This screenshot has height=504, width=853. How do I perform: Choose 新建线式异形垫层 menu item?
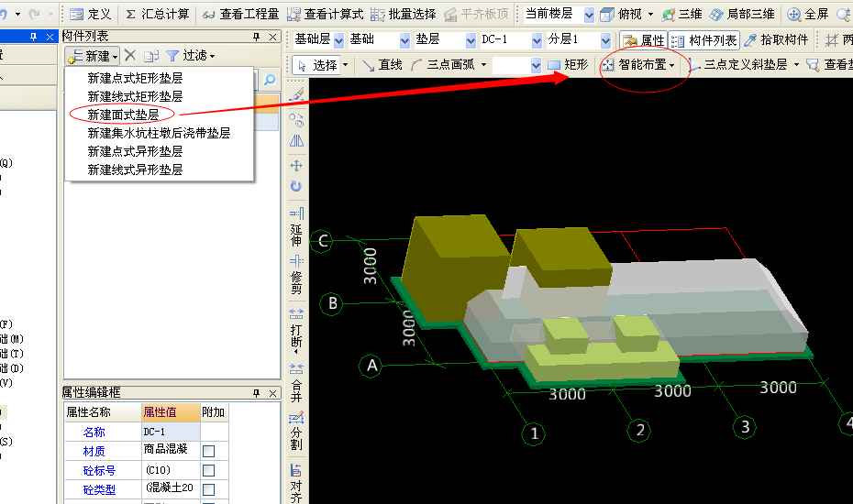135,170
